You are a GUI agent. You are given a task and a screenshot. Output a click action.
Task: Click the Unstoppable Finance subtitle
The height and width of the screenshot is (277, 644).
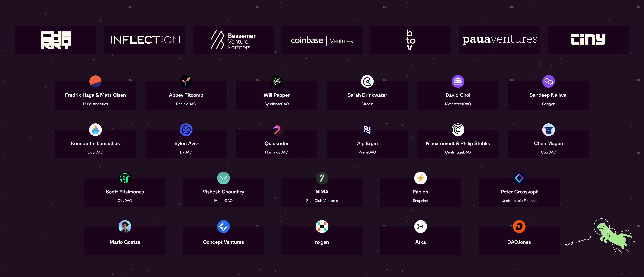pos(519,201)
